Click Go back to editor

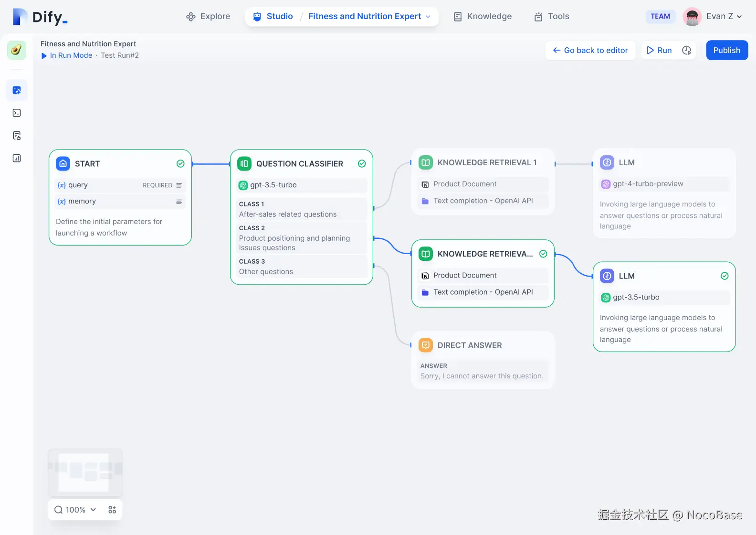(x=590, y=50)
